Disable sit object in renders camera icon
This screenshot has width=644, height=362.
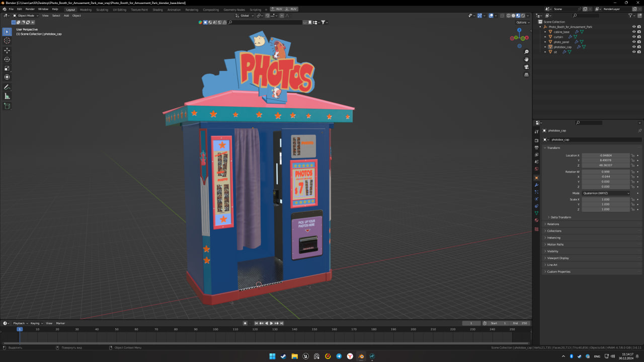(x=639, y=52)
